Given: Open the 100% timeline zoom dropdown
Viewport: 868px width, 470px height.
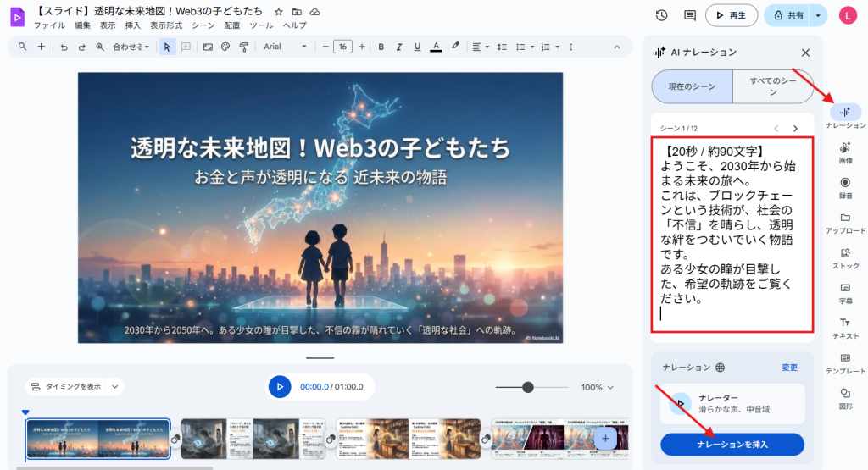Looking at the screenshot, I should click(x=597, y=387).
